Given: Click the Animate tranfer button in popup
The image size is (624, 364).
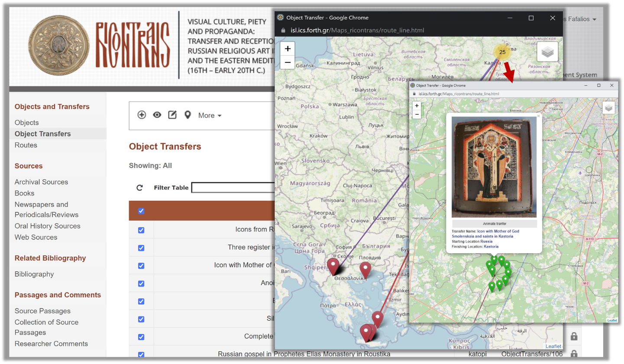Looking at the screenshot, I should [495, 224].
